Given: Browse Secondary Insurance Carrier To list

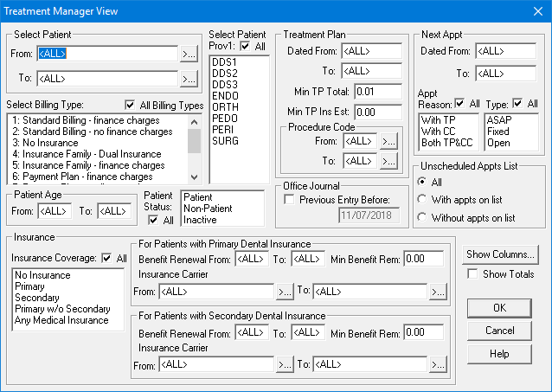Looking at the screenshot, I should pos(440,365).
